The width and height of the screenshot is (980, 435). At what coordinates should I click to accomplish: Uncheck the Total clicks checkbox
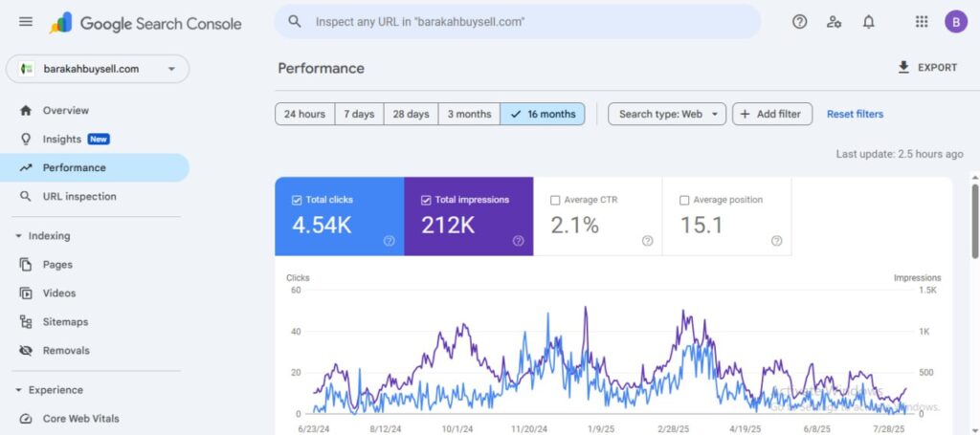point(297,201)
